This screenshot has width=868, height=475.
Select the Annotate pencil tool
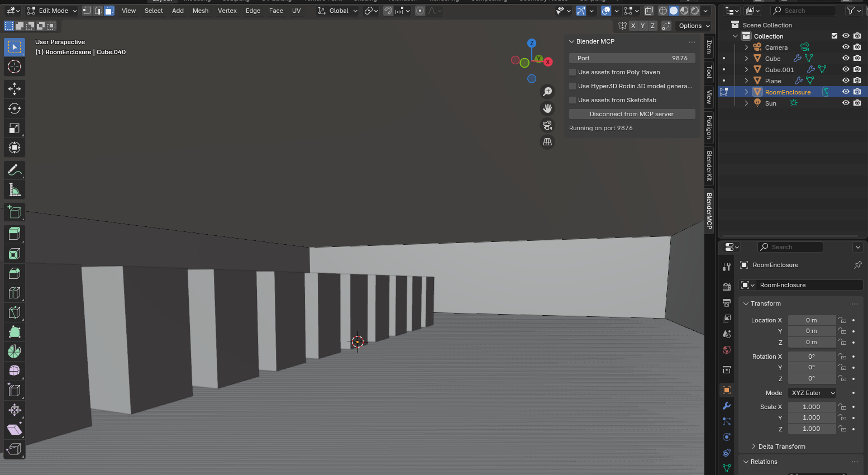pyautogui.click(x=15, y=170)
